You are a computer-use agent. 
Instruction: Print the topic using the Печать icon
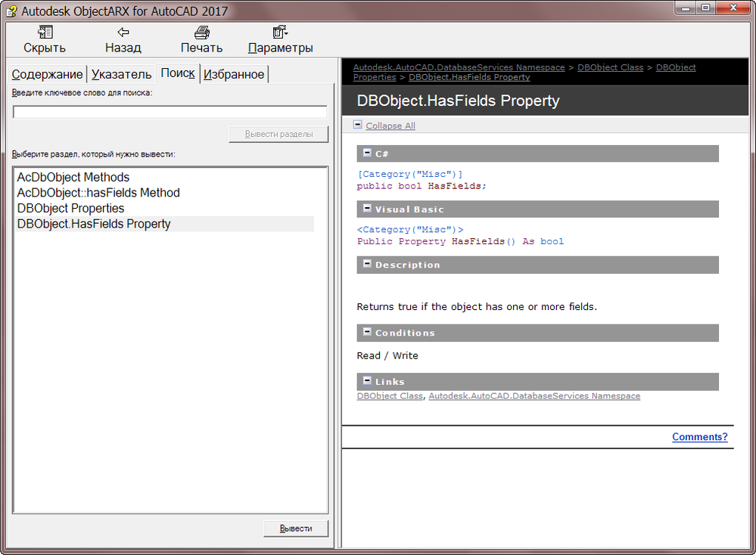pos(201,33)
